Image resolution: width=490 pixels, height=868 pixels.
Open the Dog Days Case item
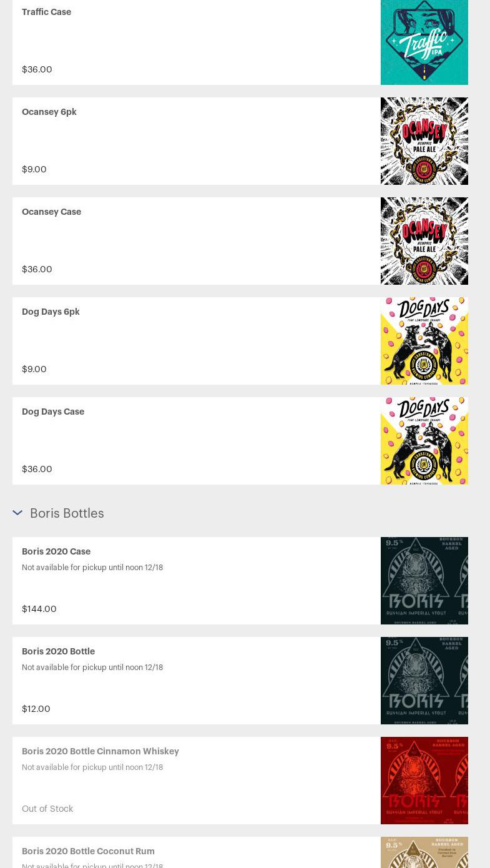pos(53,412)
